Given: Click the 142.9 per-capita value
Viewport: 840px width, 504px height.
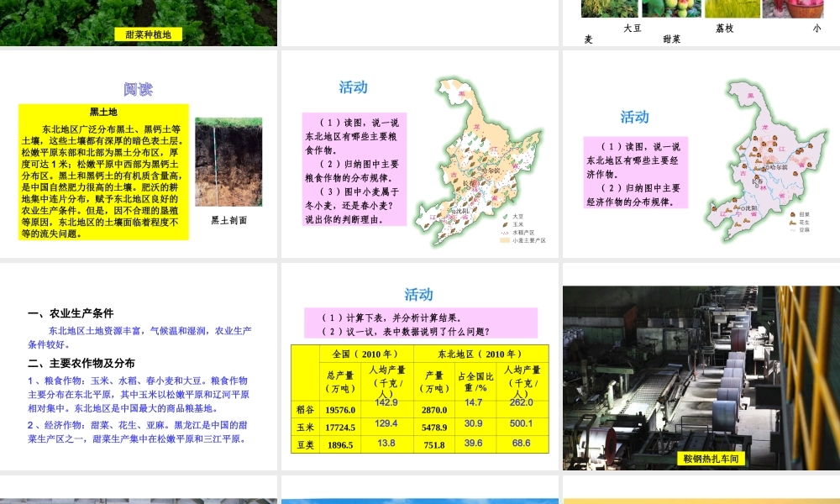Looking at the screenshot, I should click(386, 402).
